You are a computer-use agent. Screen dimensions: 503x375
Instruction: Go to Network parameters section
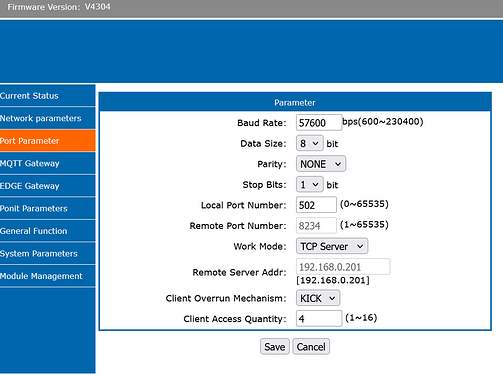click(47, 118)
